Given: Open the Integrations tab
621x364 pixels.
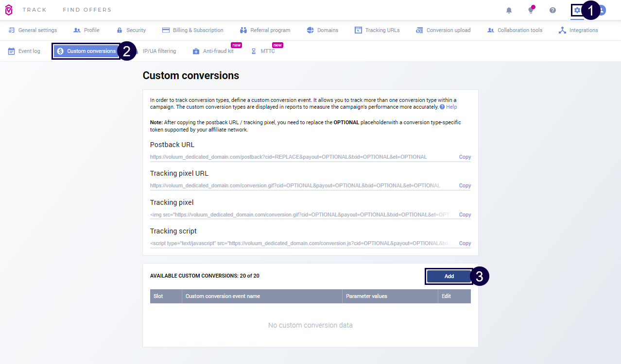Looking at the screenshot, I should (x=578, y=30).
